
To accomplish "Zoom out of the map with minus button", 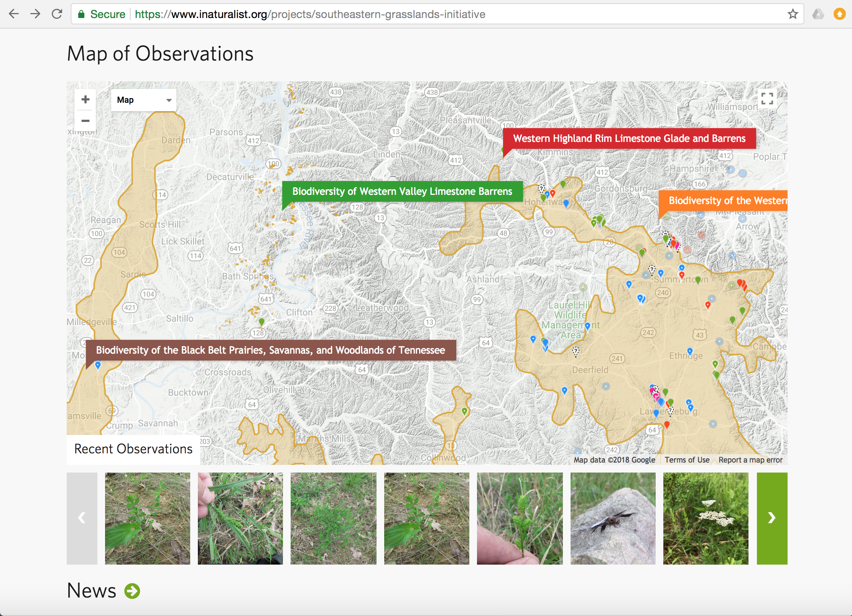I will coord(85,121).
